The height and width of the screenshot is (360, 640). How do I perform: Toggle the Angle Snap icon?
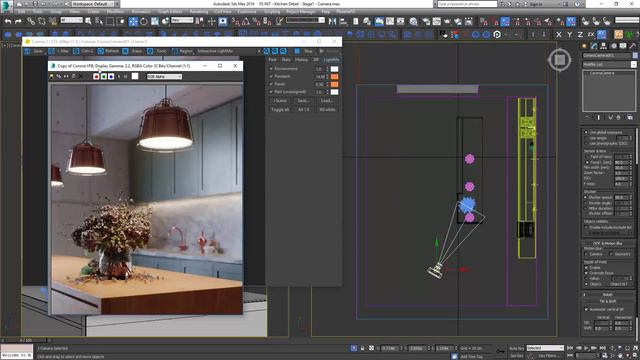click(x=246, y=21)
